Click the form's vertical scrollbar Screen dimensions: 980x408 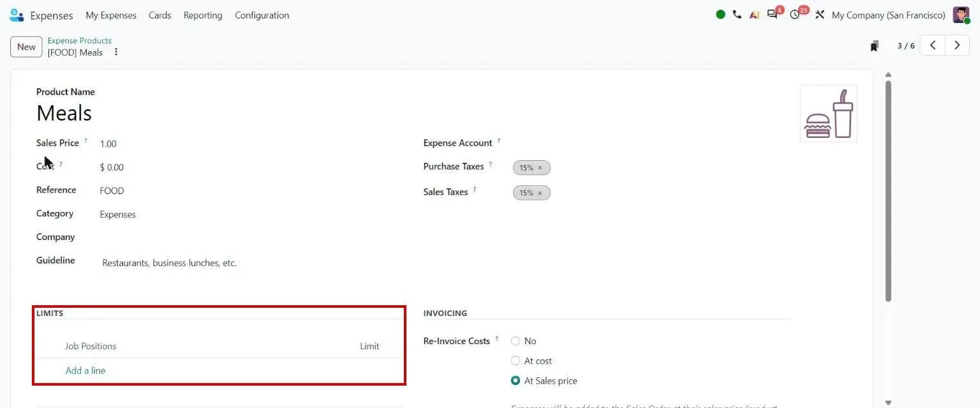click(888, 192)
